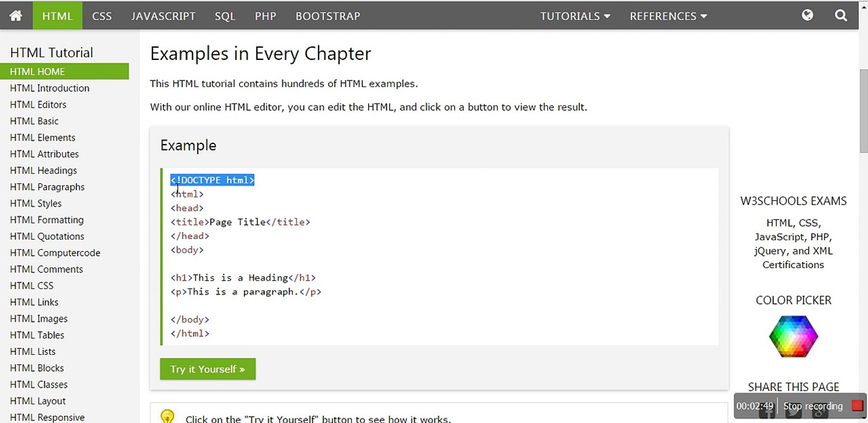This screenshot has width=868, height=423.
Task: Click the "Stop recording" label
Action: tap(813, 406)
